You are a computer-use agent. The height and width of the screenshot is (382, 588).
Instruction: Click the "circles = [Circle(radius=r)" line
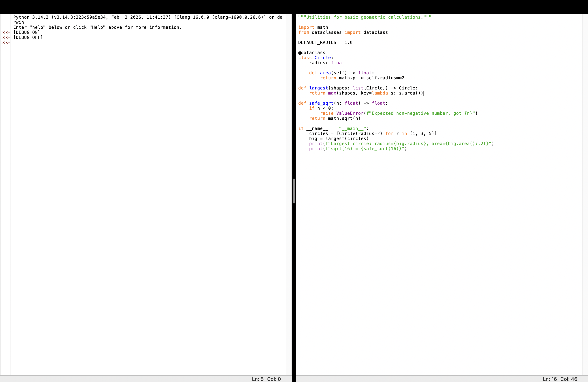click(x=373, y=134)
